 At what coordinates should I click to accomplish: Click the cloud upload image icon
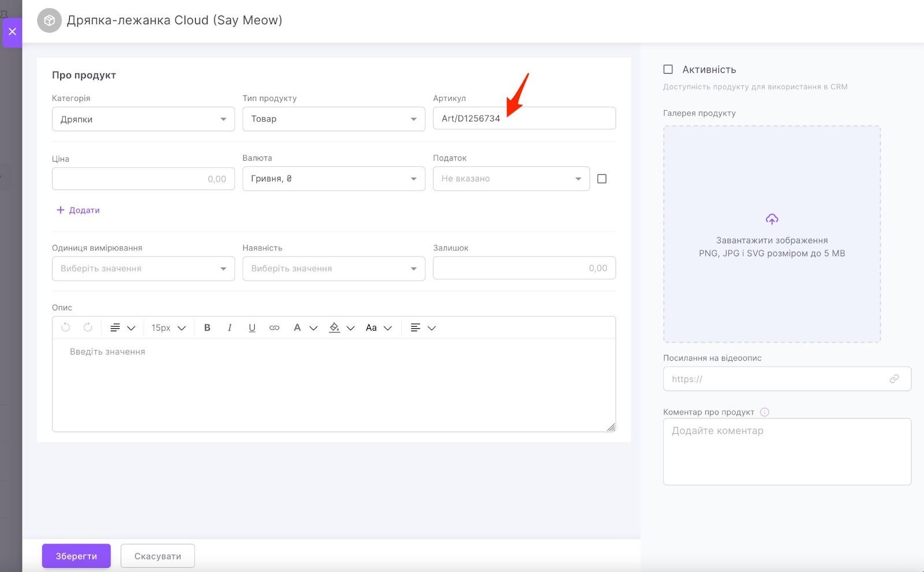point(772,219)
